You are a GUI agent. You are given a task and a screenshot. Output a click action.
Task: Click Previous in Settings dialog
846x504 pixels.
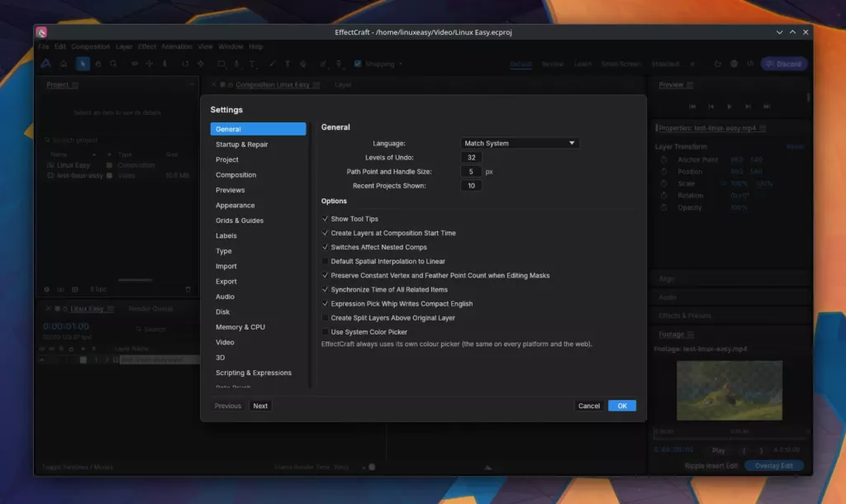pyautogui.click(x=228, y=406)
